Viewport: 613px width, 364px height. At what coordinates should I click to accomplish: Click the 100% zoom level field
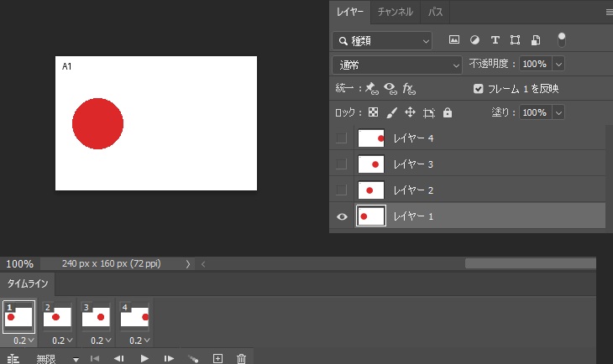pyautogui.click(x=19, y=264)
